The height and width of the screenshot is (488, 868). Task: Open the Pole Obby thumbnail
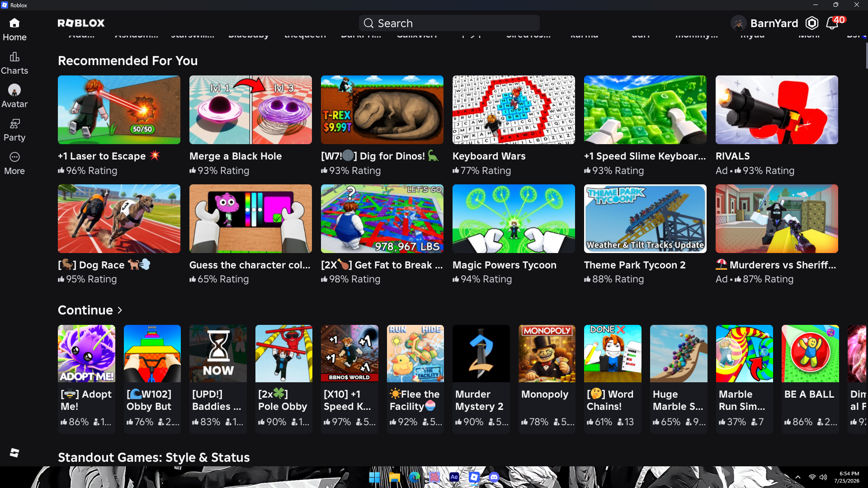[284, 353]
